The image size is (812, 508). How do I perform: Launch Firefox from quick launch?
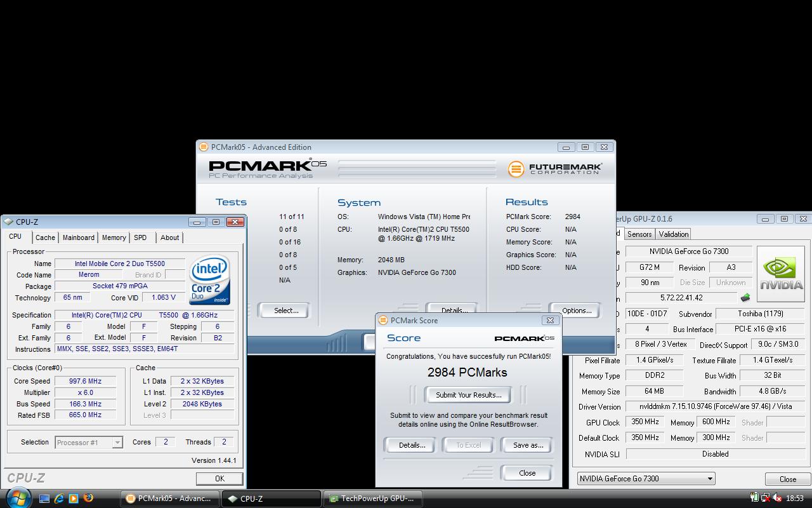coord(88,498)
